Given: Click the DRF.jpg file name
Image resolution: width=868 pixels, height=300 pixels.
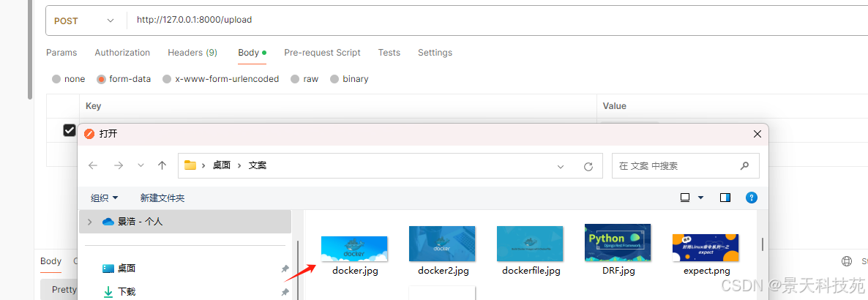Looking at the screenshot, I should [x=618, y=271].
